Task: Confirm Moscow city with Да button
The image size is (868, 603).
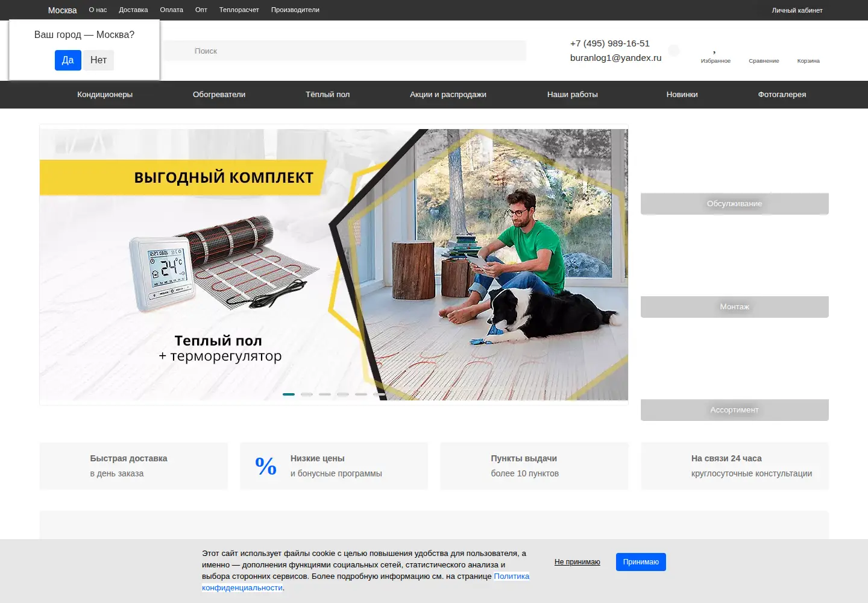Action: [68, 60]
